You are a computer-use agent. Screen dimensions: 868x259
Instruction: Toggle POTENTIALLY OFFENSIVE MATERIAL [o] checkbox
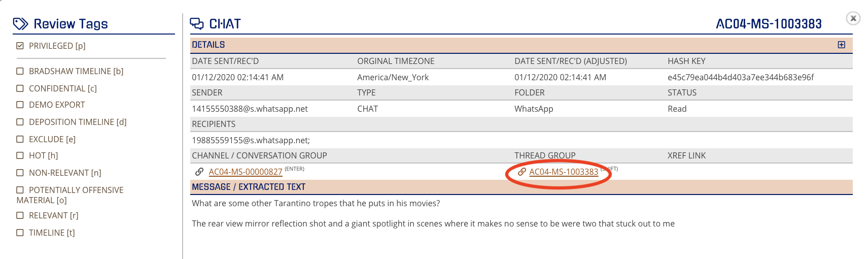point(20,190)
